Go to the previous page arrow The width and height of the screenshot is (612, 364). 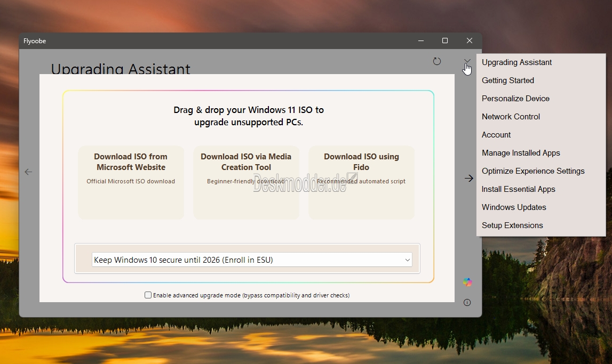[28, 172]
